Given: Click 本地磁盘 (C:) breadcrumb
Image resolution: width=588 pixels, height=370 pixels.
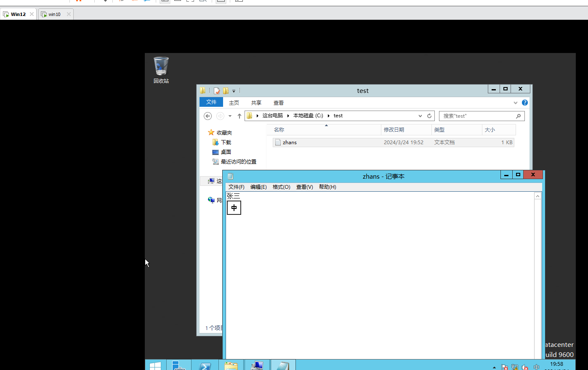Looking at the screenshot, I should [309, 116].
